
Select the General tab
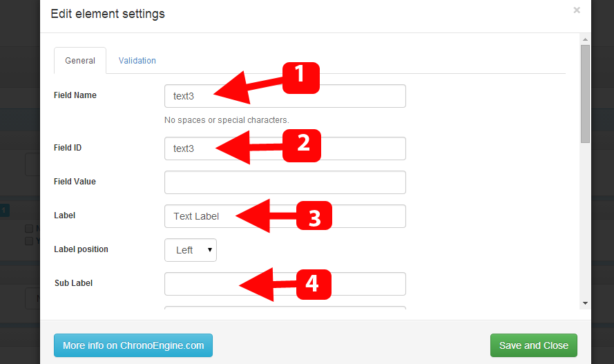80,61
